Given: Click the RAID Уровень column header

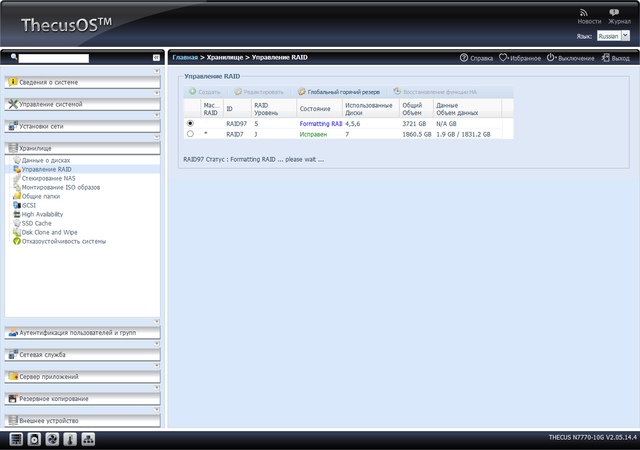Looking at the screenshot, I should pos(273,109).
